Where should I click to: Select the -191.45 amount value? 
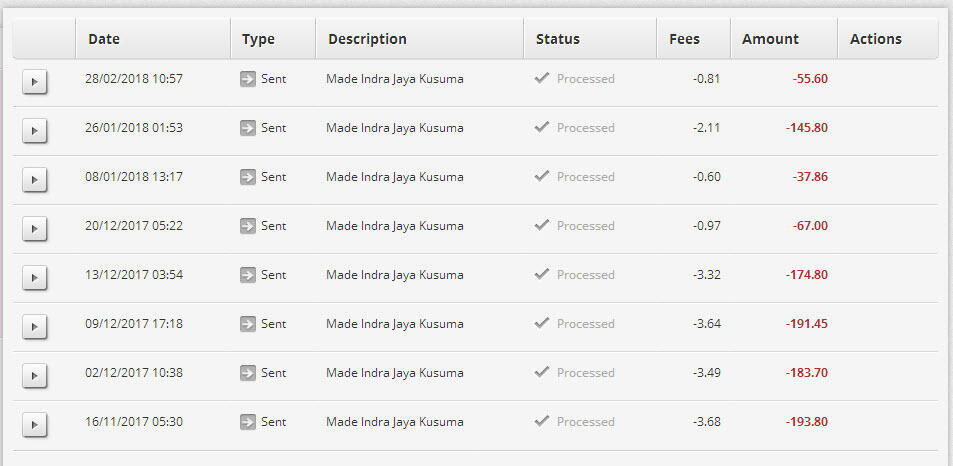pyautogui.click(x=807, y=324)
